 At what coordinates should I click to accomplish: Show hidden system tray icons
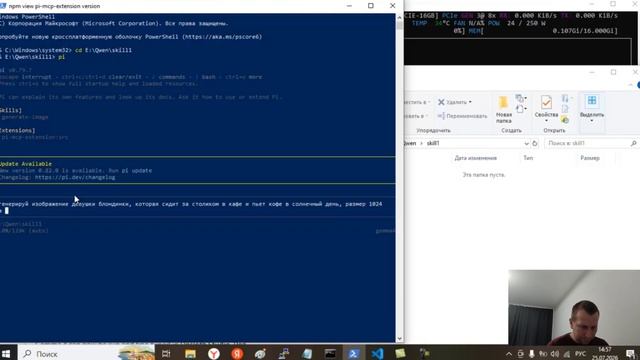coord(509,354)
